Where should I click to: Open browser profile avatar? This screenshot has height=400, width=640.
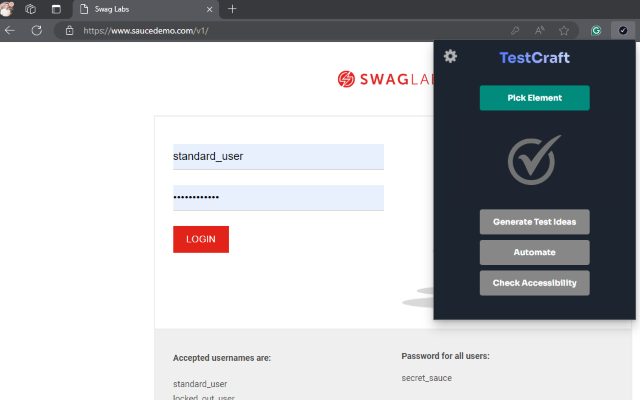click(x=7, y=9)
